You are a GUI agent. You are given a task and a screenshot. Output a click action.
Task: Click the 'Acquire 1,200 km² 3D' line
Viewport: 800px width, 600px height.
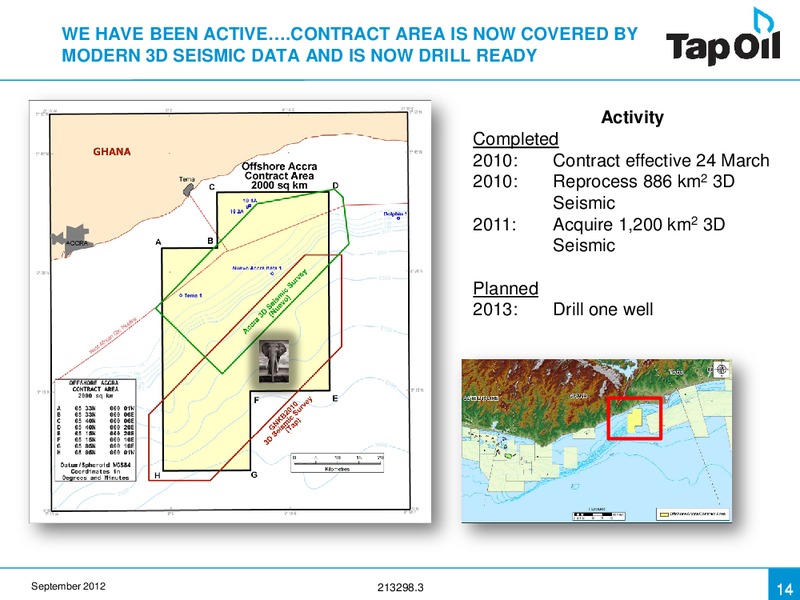(x=639, y=224)
